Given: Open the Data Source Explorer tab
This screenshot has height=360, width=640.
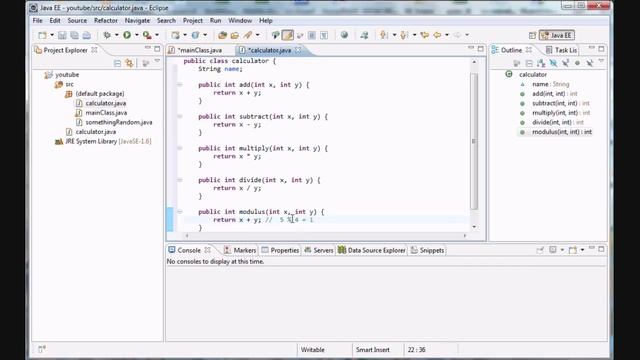Looking at the screenshot, I should click(x=371, y=250).
